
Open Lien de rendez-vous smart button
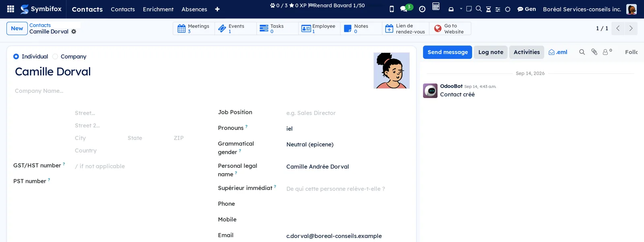(x=405, y=28)
